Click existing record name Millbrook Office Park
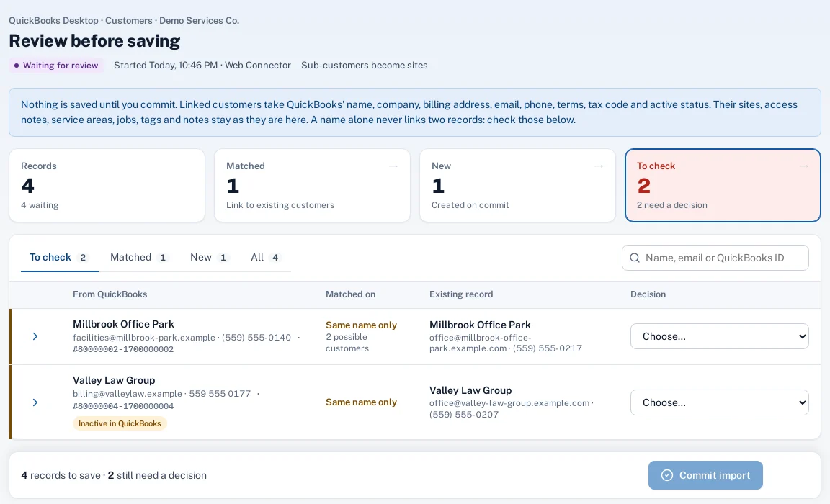The height and width of the screenshot is (504, 830). [x=480, y=325]
